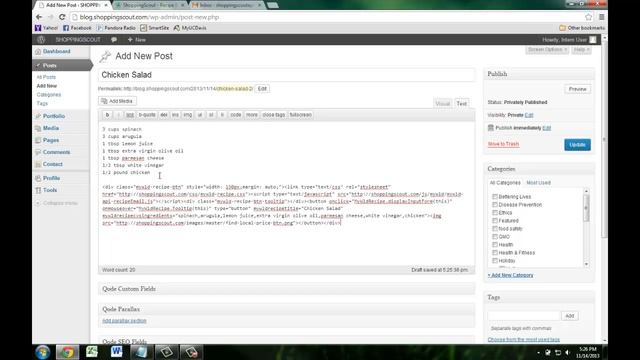Image resolution: width=640 pixels, height=360 pixels.
Task: Check the GMO category
Action: [x=495, y=237]
